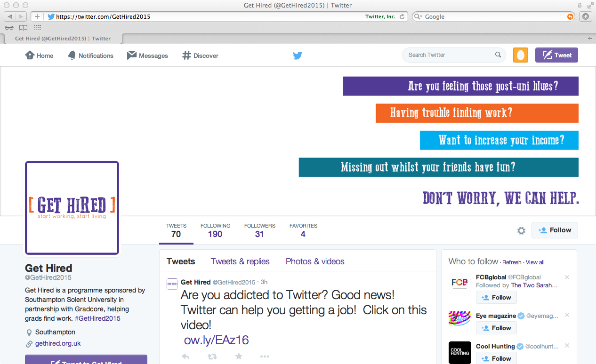
Task: Click the browser back button
Action: (x=9, y=16)
